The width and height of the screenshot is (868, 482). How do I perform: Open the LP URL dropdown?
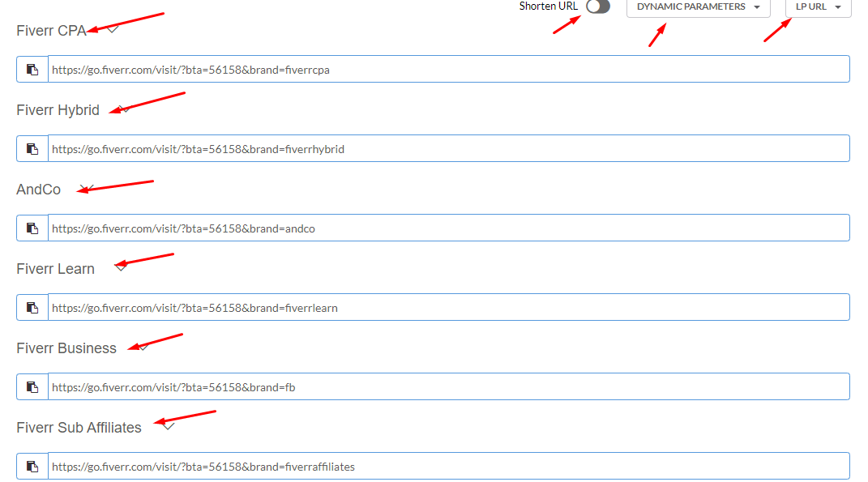tap(819, 7)
